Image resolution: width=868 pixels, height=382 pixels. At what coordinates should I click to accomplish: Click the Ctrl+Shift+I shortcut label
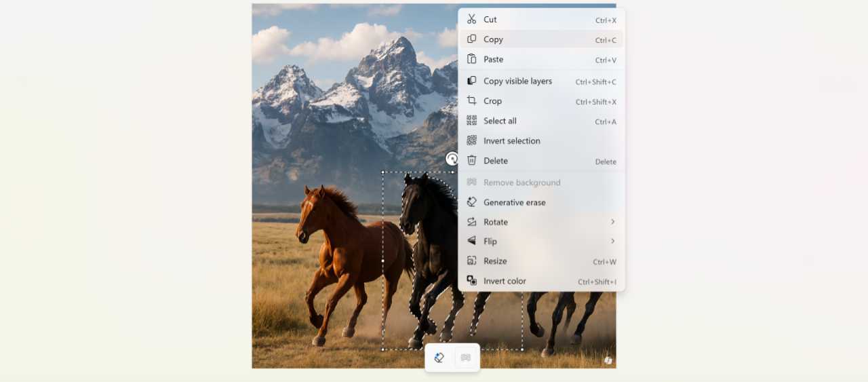(x=597, y=282)
